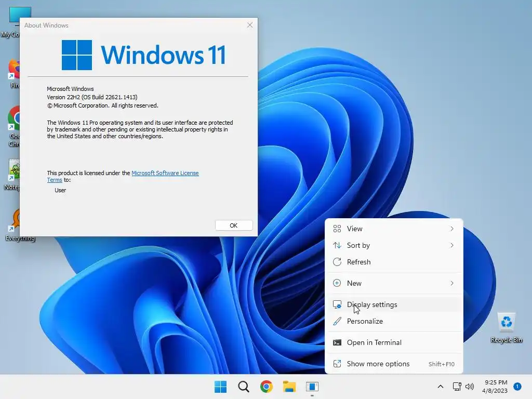The height and width of the screenshot is (399, 532).
Task: Click the Windows 11 logo in dialog
Action: tap(143, 55)
